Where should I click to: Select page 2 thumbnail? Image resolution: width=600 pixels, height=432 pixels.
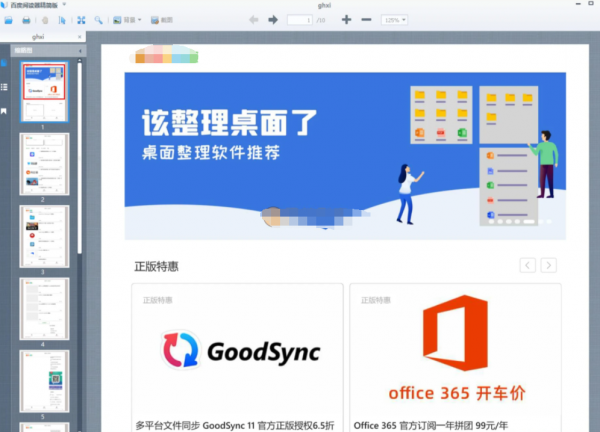coord(44,164)
